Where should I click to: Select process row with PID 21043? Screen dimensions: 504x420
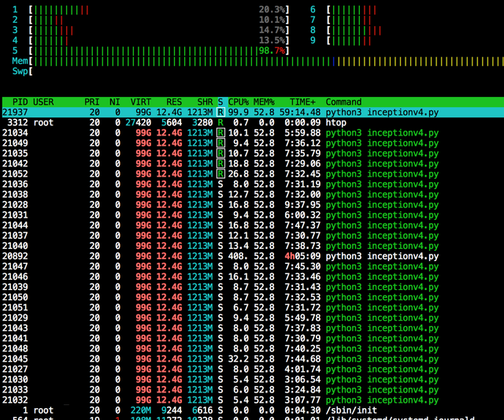252,329
